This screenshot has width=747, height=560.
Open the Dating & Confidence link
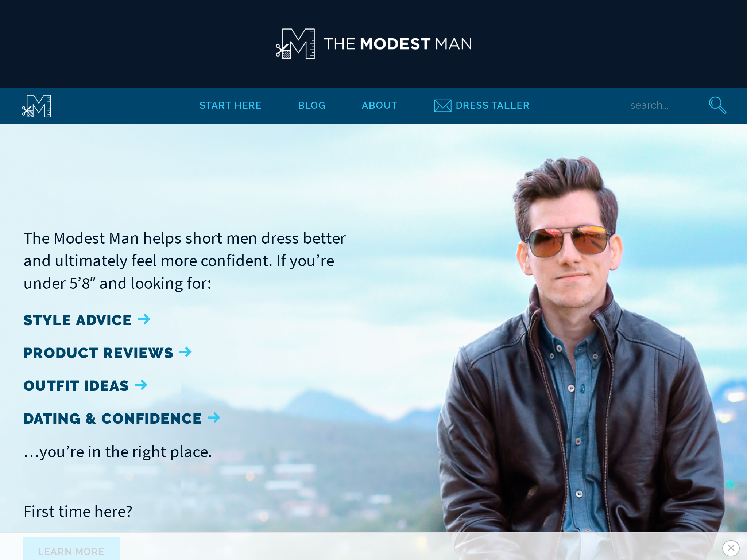(x=112, y=419)
